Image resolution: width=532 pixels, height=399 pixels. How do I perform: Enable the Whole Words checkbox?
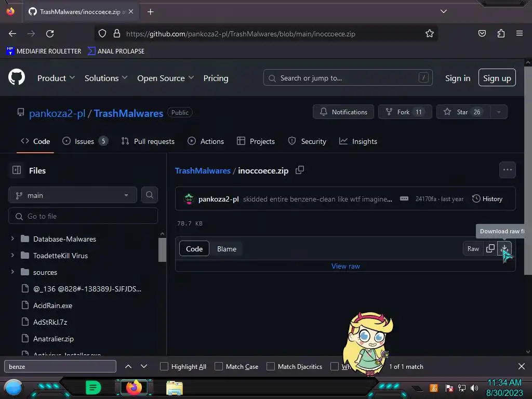coord(335,366)
